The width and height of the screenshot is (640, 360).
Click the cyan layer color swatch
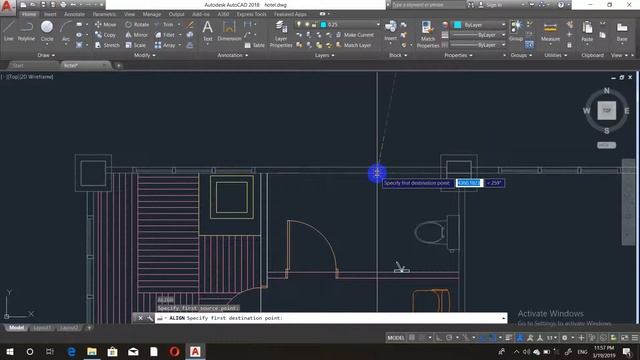[323, 24]
